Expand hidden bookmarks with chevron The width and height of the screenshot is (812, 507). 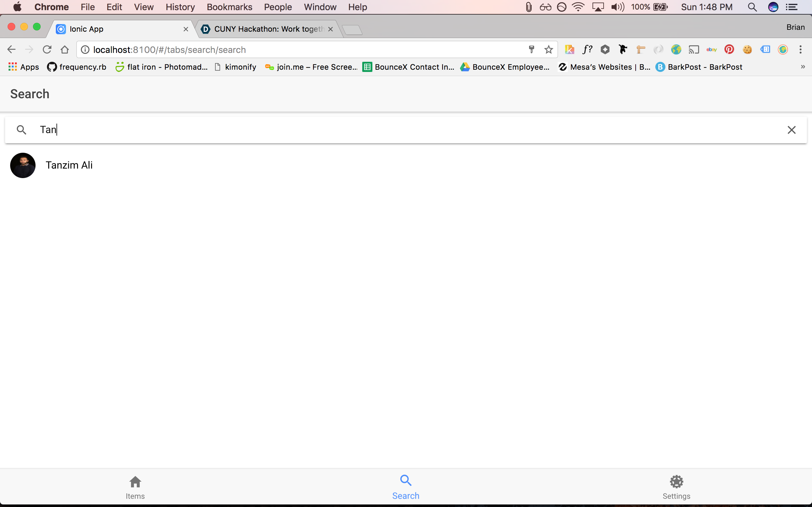click(803, 67)
